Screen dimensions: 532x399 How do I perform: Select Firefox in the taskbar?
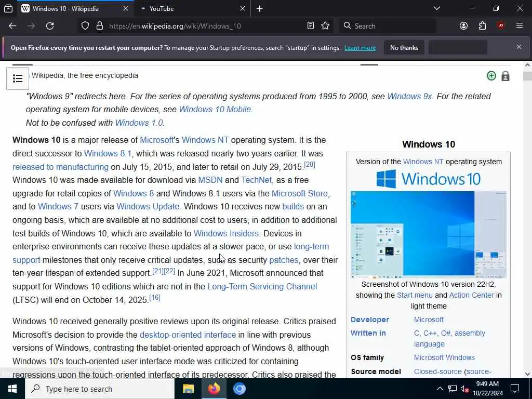pos(214,389)
